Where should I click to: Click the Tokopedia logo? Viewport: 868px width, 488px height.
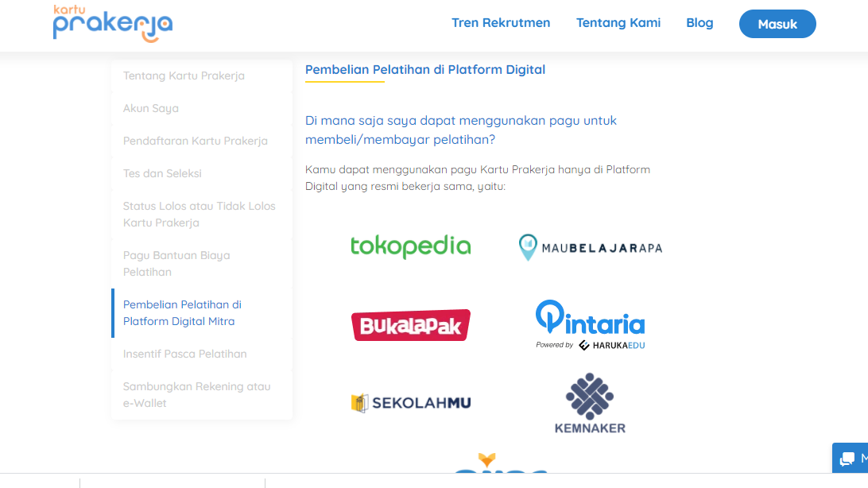411,246
